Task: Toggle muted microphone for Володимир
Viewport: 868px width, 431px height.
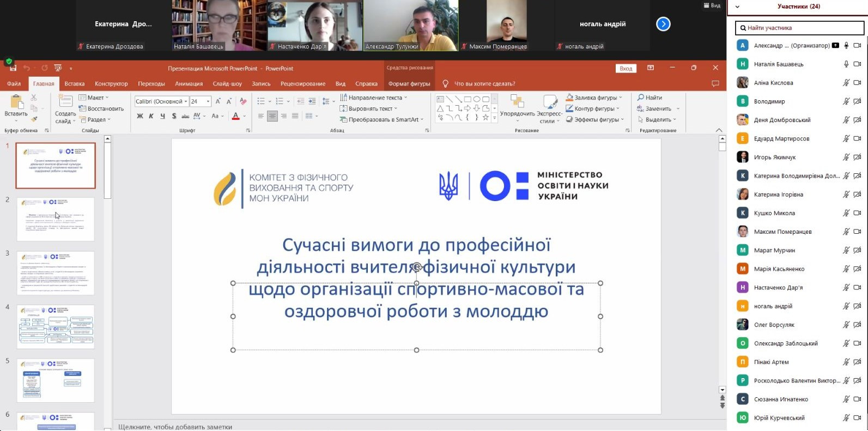Action: [x=846, y=101]
